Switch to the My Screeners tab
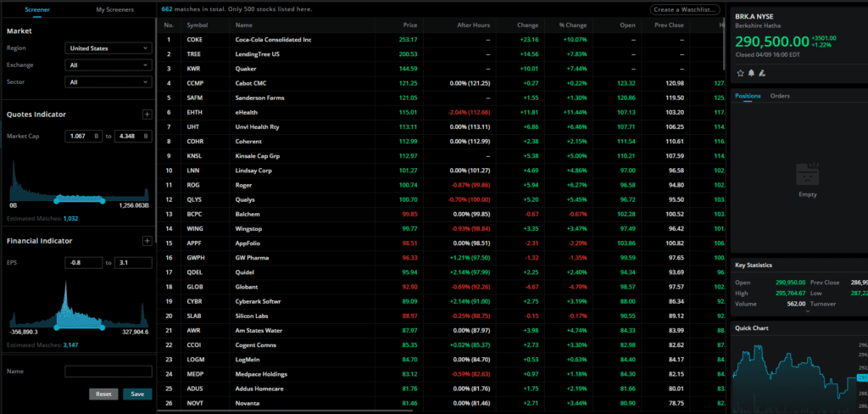This screenshot has width=868, height=414. tap(114, 9)
